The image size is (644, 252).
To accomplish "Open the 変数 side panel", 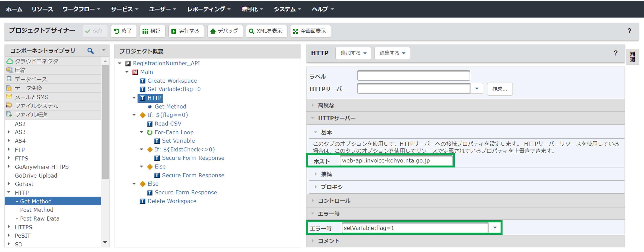I will pos(632,57).
